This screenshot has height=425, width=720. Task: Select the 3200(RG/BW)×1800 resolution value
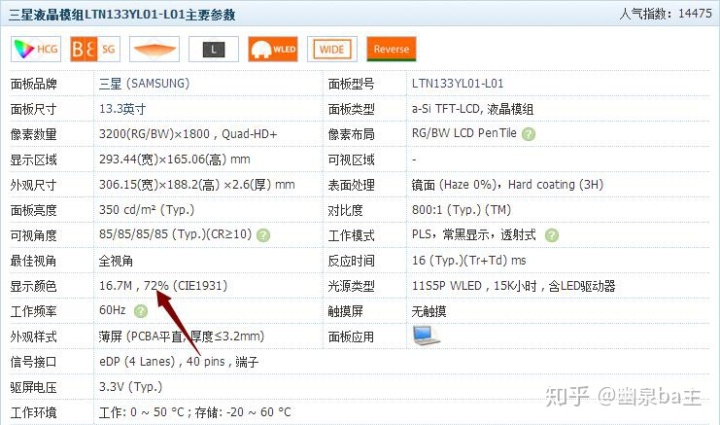188,134
